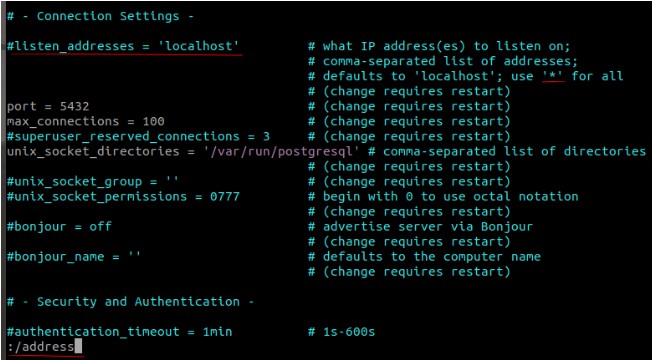Click the bonjour = off setting
The height and width of the screenshot is (360, 652).
(x=59, y=227)
